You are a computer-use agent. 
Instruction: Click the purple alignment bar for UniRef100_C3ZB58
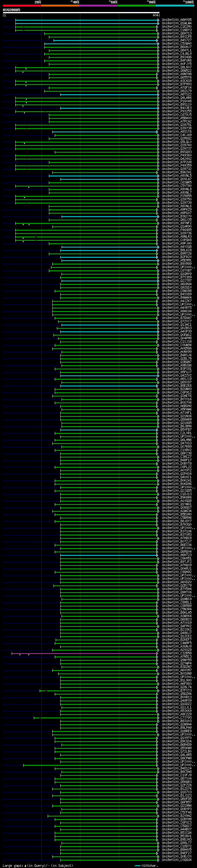[85, 654]
